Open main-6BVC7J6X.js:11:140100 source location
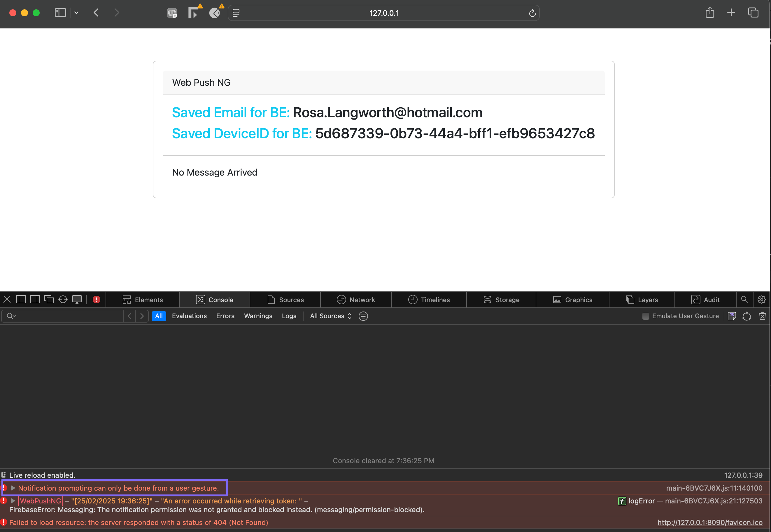771x532 pixels. pyautogui.click(x=714, y=488)
